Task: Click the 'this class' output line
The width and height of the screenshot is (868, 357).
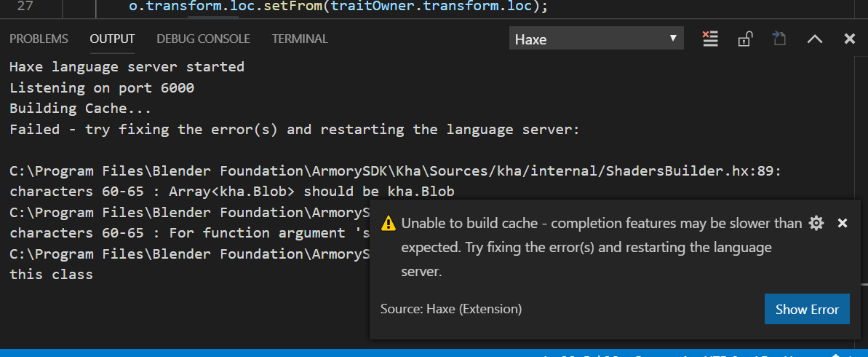Action: [51, 275]
